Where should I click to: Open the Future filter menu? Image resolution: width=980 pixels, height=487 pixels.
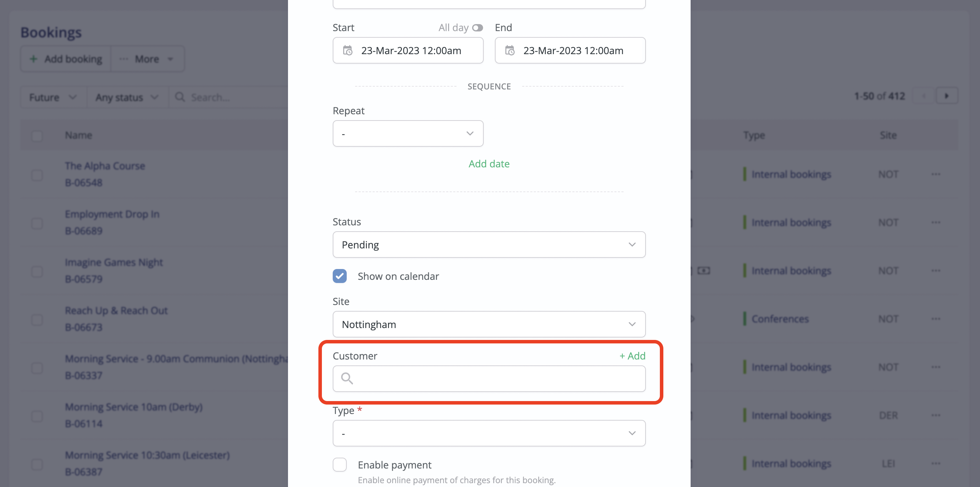[52, 97]
